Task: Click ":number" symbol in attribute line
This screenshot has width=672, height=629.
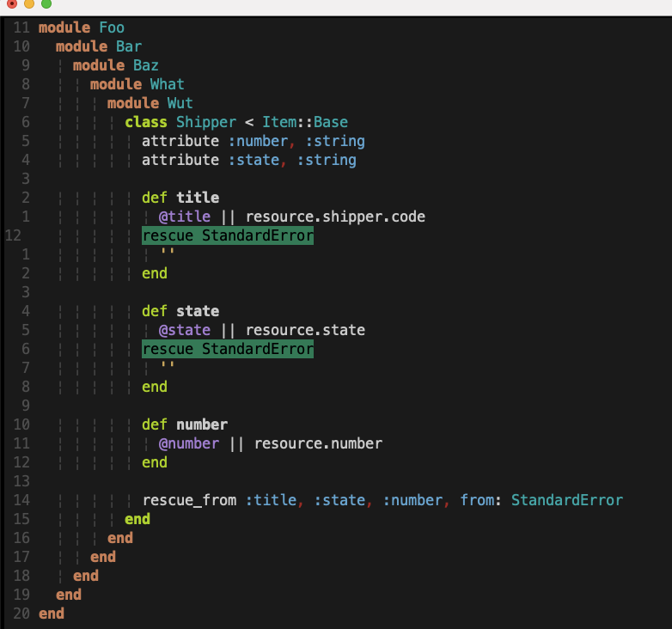Action: [x=258, y=141]
